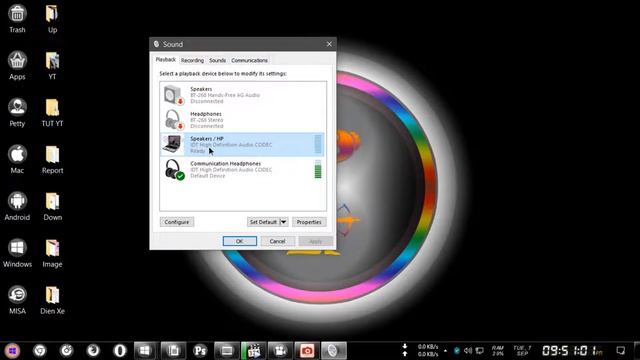640x360 pixels.
Task: Click the Apply button
Action: pyautogui.click(x=316, y=241)
